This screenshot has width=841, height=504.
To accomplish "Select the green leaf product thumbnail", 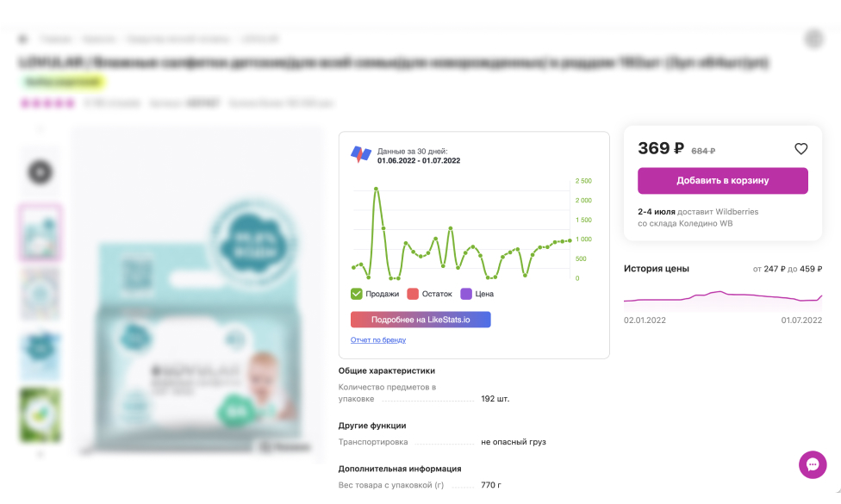I will (40, 414).
